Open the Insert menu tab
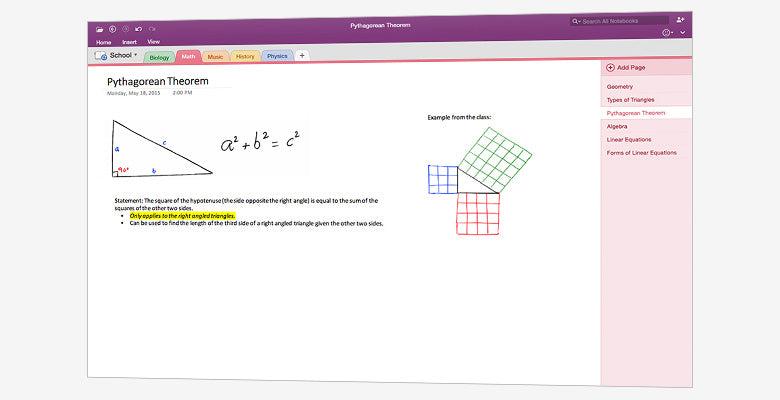This screenshot has height=400, width=780. (x=129, y=42)
